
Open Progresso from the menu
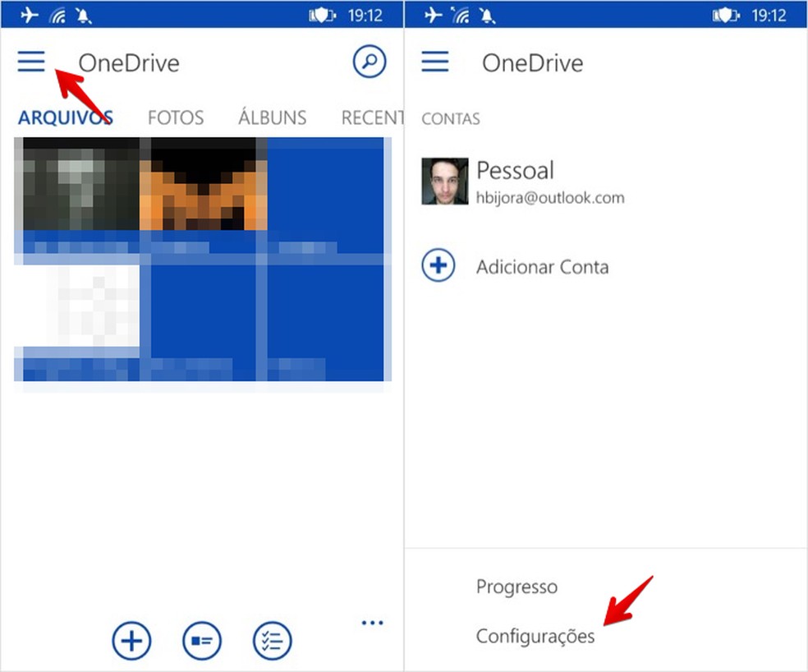click(x=516, y=587)
